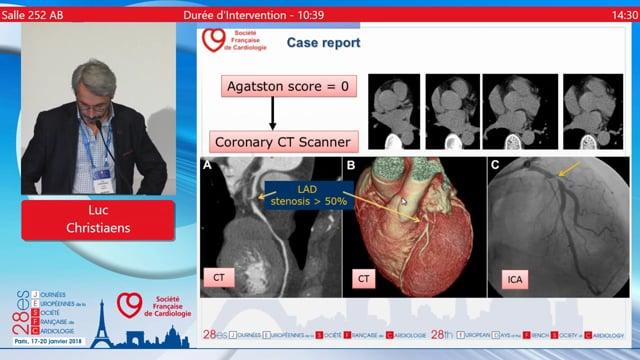640x360 pixels.
Task: Open the fourth axial CT thumbnail
Action: click(x=593, y=111)
